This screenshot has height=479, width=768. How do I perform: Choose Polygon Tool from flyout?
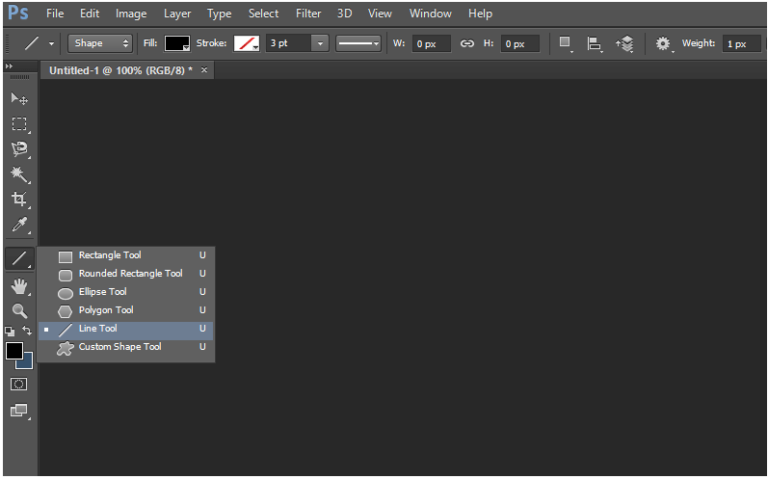pyautogui.click(x=126, y=311)
